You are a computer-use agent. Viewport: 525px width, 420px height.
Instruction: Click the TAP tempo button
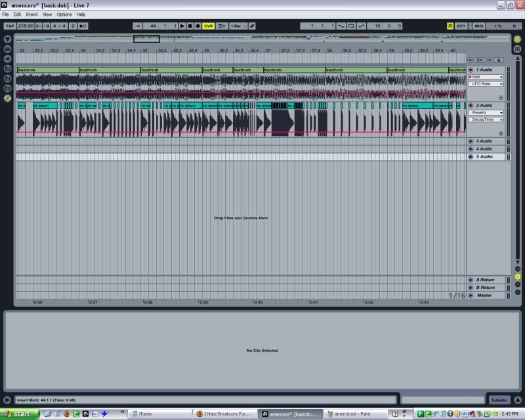pos(10,26)
